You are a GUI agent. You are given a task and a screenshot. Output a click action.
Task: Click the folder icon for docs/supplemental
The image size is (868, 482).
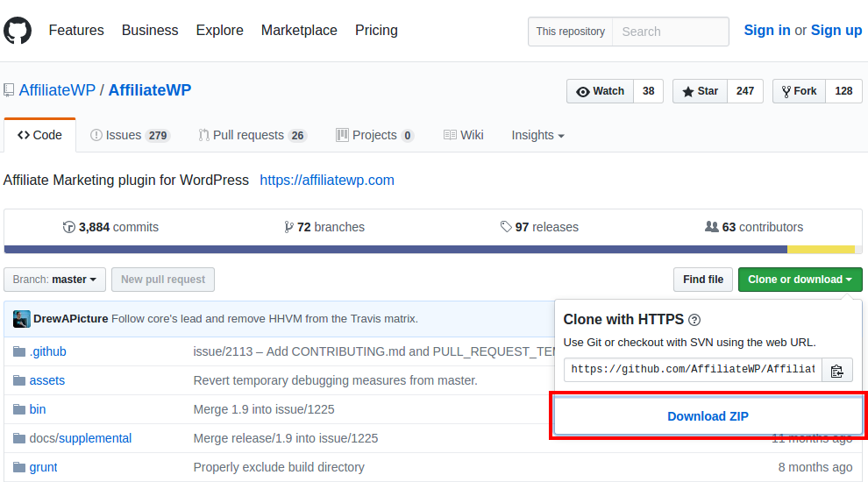(x=19, y=438)
